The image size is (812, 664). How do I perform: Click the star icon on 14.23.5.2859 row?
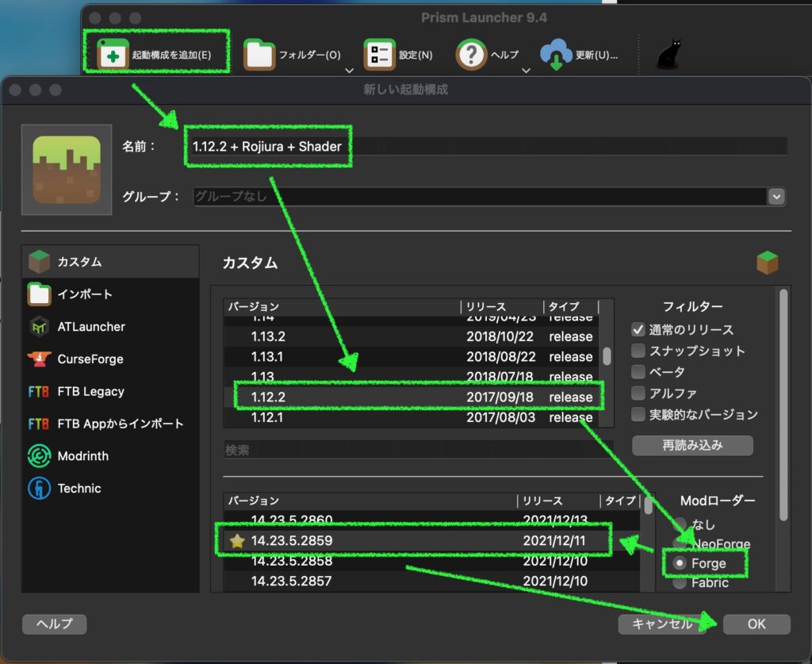pos(237,541)
